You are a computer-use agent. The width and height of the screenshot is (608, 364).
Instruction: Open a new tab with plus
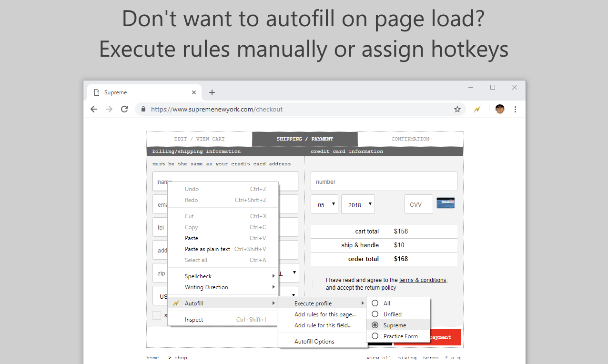click(x=212, y=92)
